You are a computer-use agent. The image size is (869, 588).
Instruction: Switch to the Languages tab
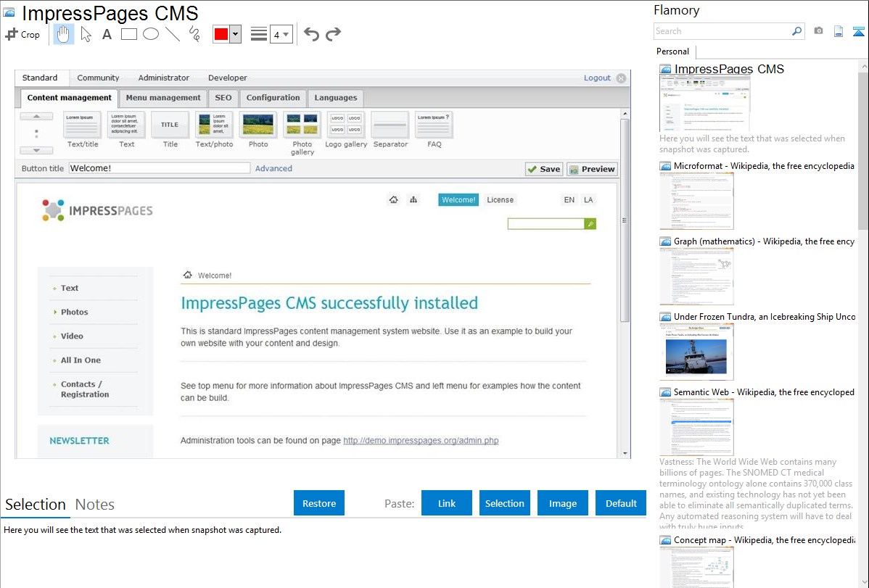(336, 98)
